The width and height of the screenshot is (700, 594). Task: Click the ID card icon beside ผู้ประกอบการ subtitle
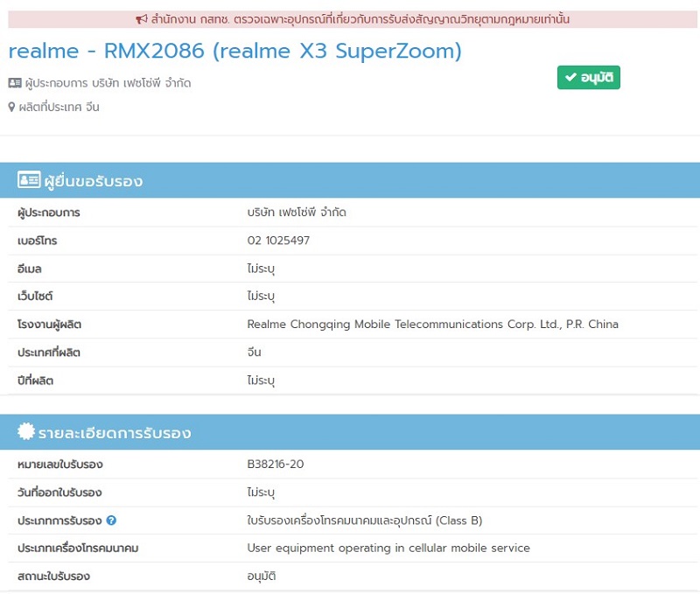pos(15,83)
